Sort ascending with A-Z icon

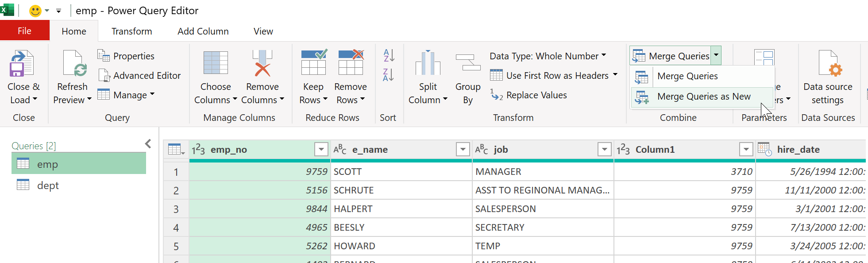click(x=388, y=55)
